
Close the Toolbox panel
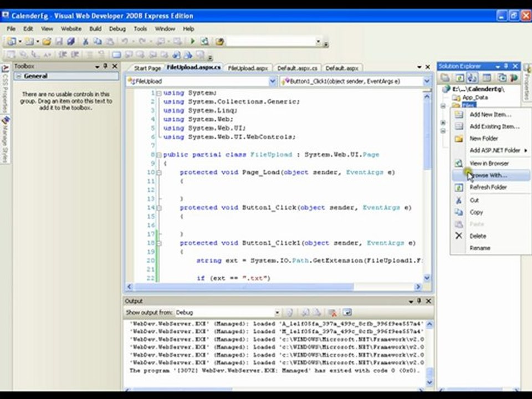115,66
